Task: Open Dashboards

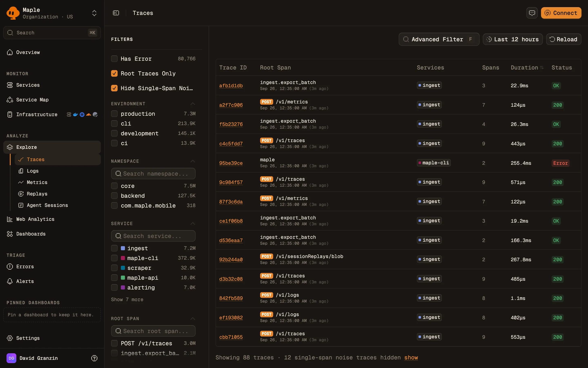Action: (52, 234)
